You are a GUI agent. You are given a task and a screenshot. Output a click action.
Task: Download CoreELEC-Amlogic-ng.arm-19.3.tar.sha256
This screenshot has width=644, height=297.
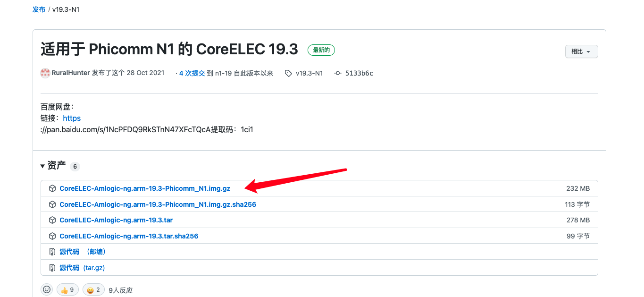(x=129, y=236)
